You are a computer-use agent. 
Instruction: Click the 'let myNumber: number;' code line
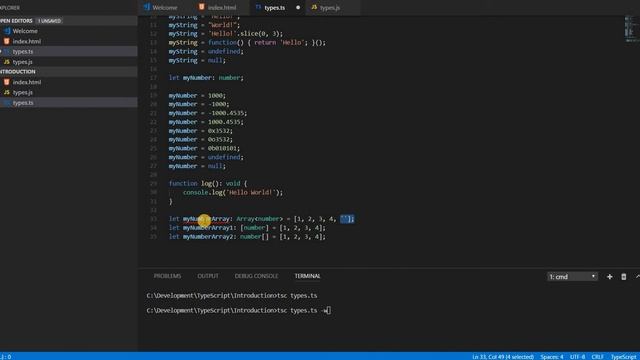coord(206,78)
